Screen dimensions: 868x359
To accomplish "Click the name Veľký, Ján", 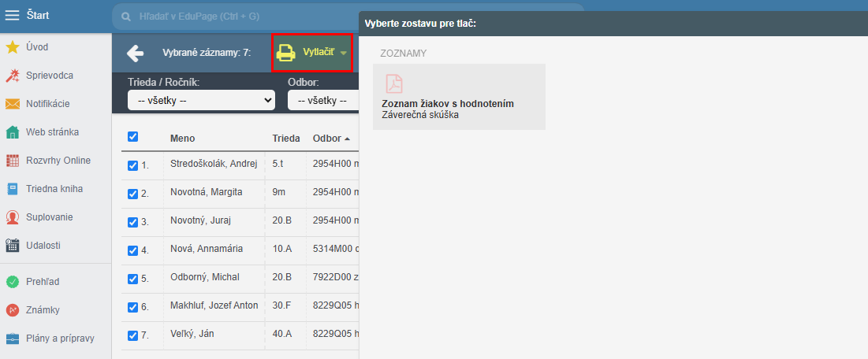I will (192, 334).
